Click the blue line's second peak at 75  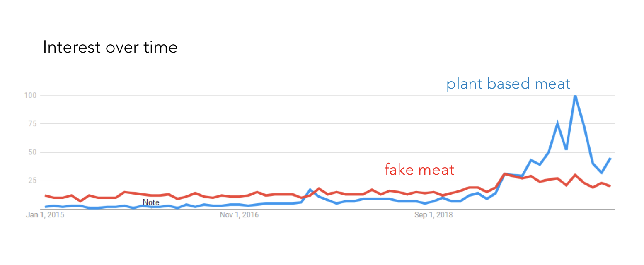pos(557,123)
